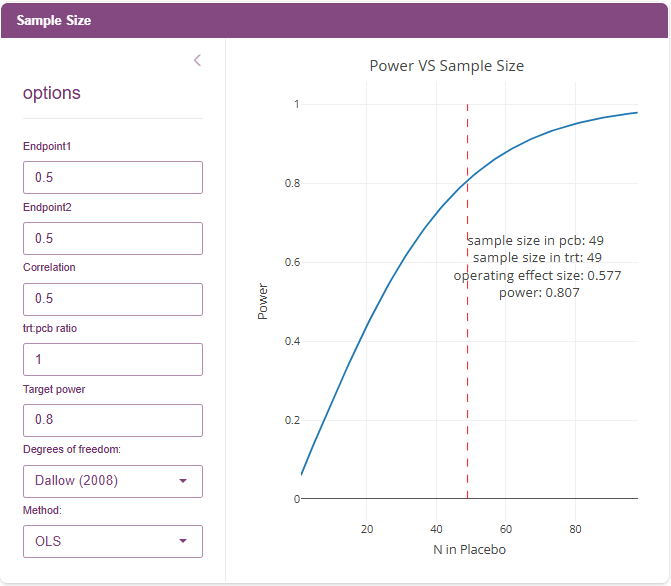671x586 pixels.
Task: Click the 'Endpoint2' field label
Action: pyautogui.click(x=47, y=208)
